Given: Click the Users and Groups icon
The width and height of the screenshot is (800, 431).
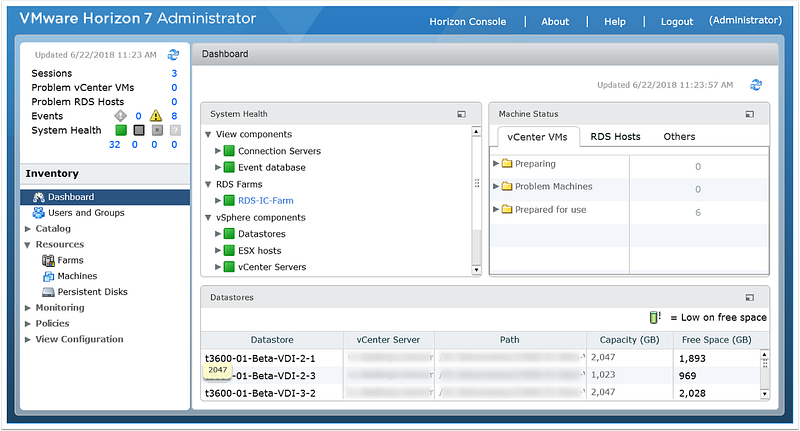Looking at the screenshot, I should (39, 213).
